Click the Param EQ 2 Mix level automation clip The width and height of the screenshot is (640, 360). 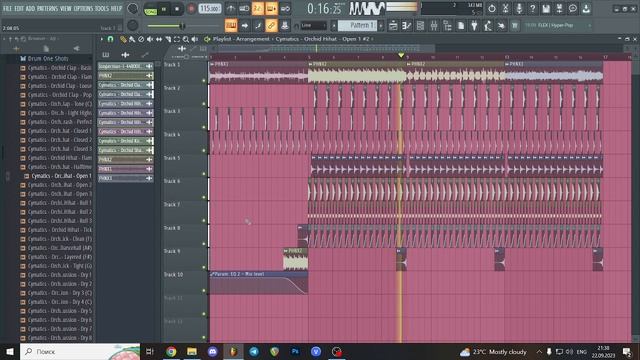[259, 282]
